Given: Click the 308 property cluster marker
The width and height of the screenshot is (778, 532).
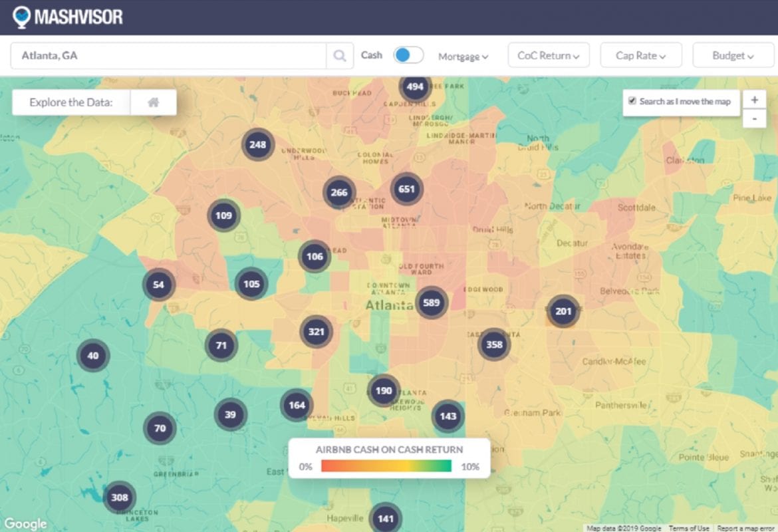Looking at the screenshot, I should (x=120, y=497).
